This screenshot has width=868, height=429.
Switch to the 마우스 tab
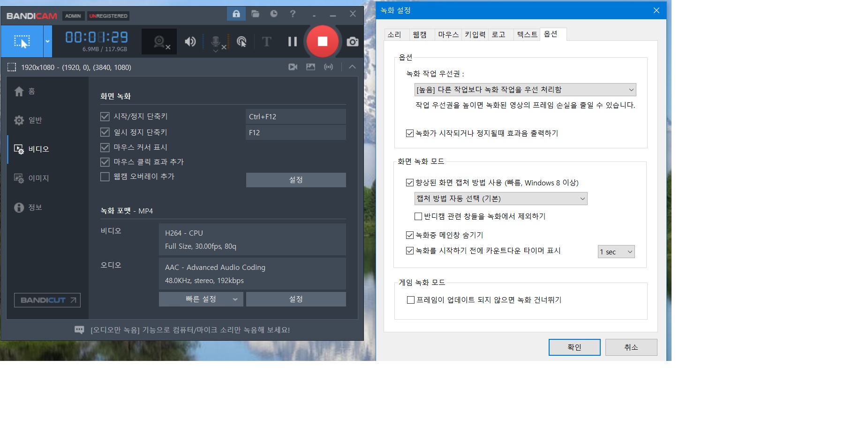click(448, 34)
